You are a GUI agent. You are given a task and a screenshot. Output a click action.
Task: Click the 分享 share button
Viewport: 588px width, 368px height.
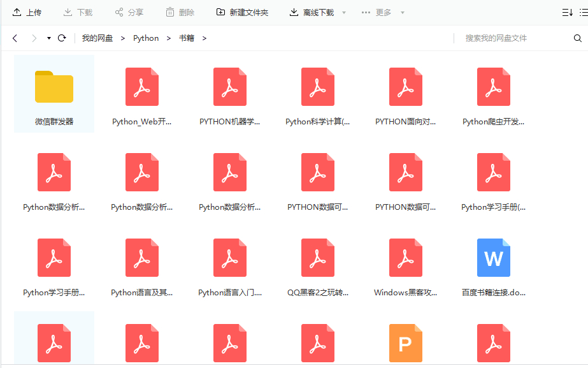click(129, 12)
